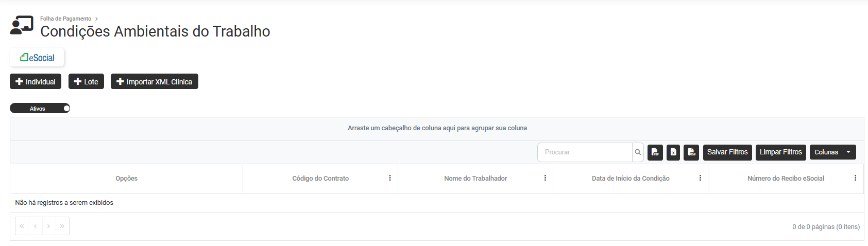This screenshot has height=246, width=868.
Task: Open Código do Contrato column menu
Action: (390, 178)
